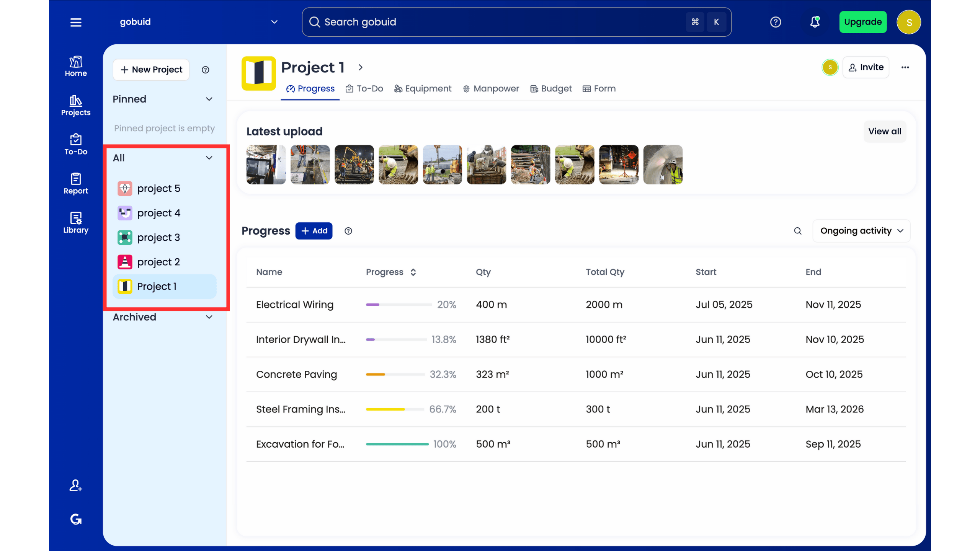This screenshot has height=551, width=980.
Task: Expand the Archived projects section
Action: [x=209, y=317]
